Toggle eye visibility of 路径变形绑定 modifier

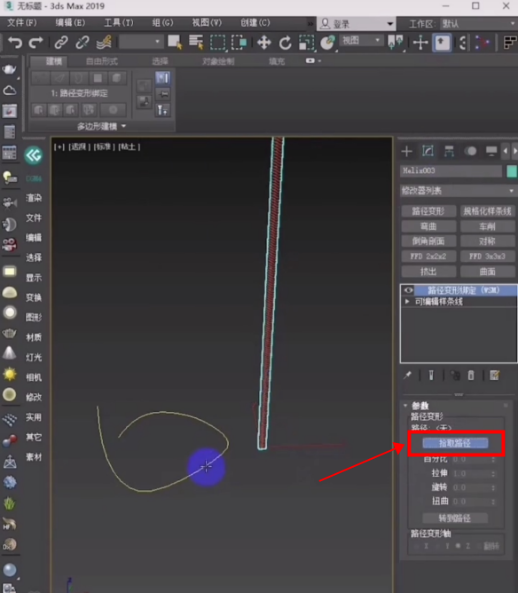point(408,290)
